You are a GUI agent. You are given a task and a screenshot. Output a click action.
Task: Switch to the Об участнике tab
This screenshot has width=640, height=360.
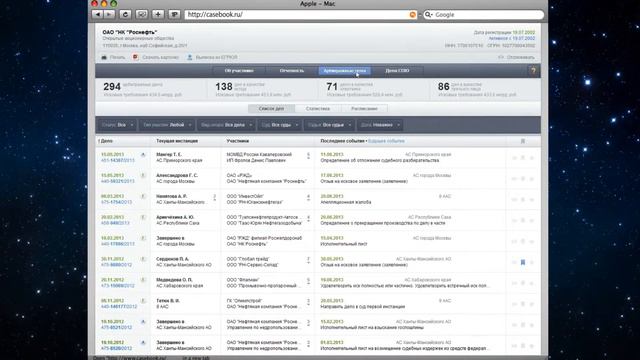(x=239, y=71)
